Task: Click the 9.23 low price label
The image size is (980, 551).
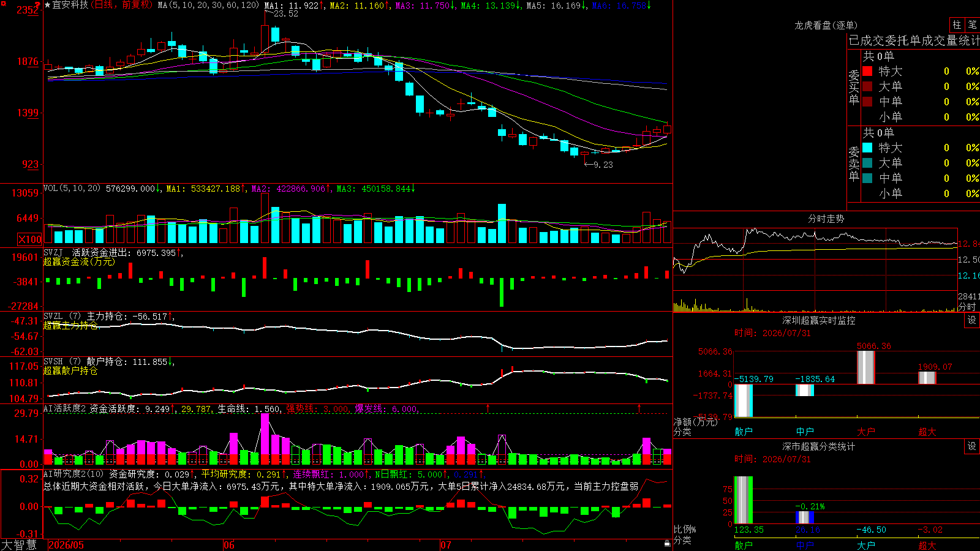Action: [x=603, y=165]
